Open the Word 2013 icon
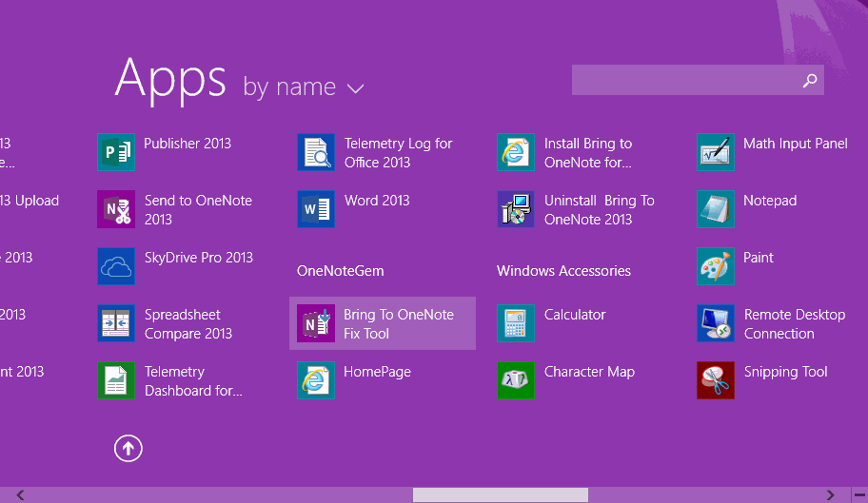 [x=316, y=209]
